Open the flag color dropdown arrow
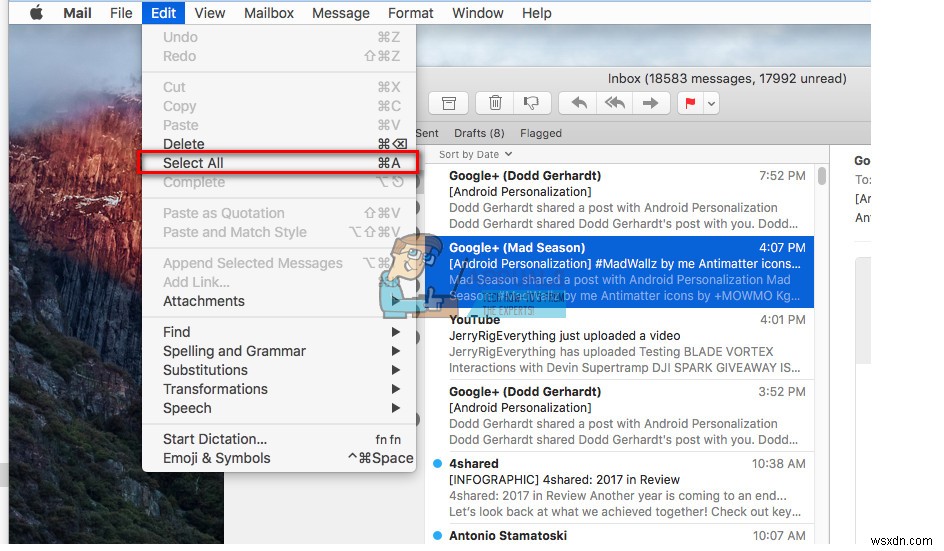944x551 pixels. tap(711, 103)
